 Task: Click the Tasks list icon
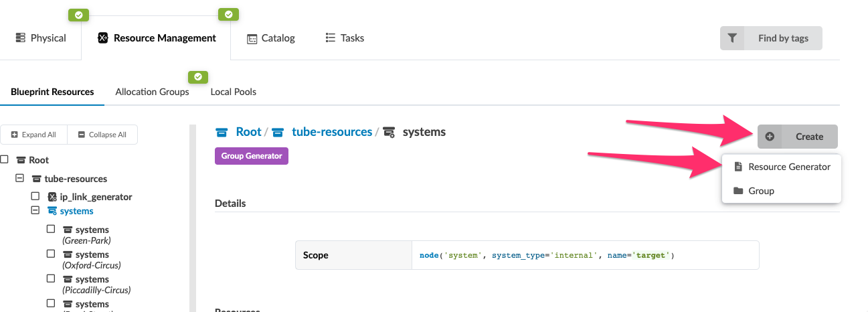[x=330, y=38]
